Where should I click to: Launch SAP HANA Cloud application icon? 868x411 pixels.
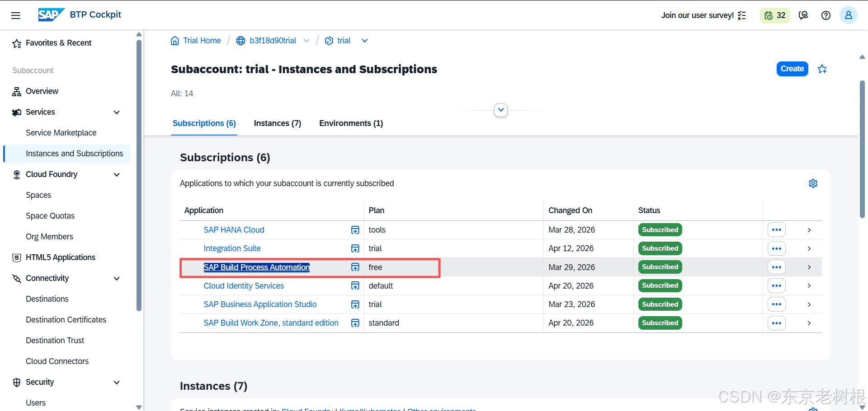click(355, 230)
